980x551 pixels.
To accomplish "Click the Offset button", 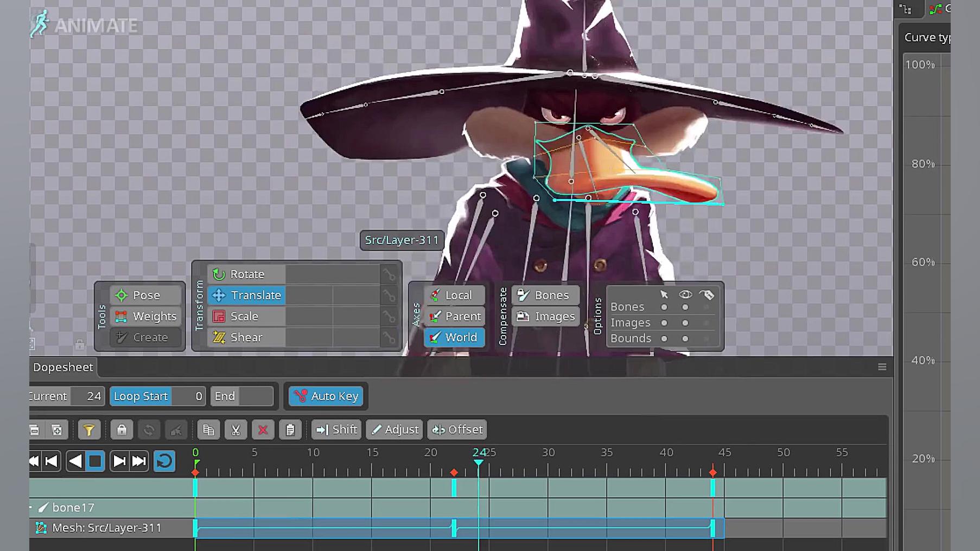I will pyautogui.click(x=457, y=430).
